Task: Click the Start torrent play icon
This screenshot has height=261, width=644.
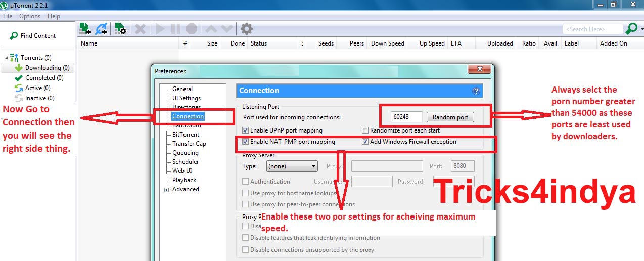Action: pos(160,29)
